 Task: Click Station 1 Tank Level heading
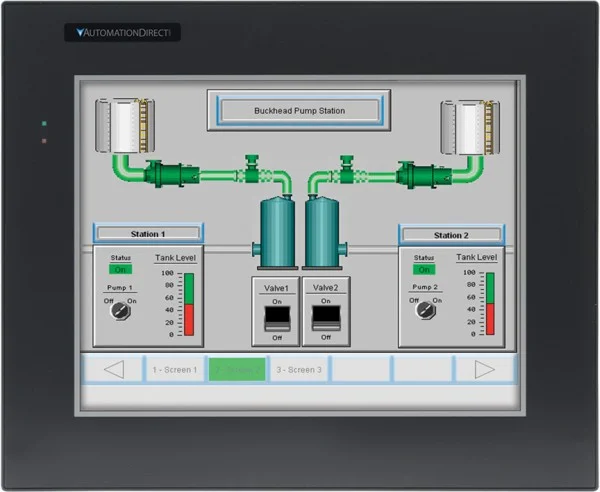[x=176, y=258]
